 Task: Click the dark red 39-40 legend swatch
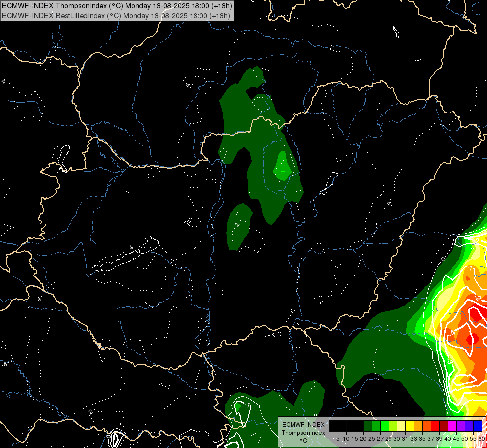[444, 426]
